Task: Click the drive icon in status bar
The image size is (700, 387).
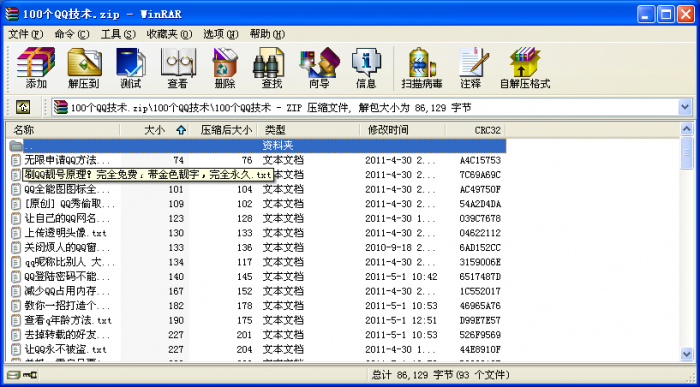Action: (15, 375)
